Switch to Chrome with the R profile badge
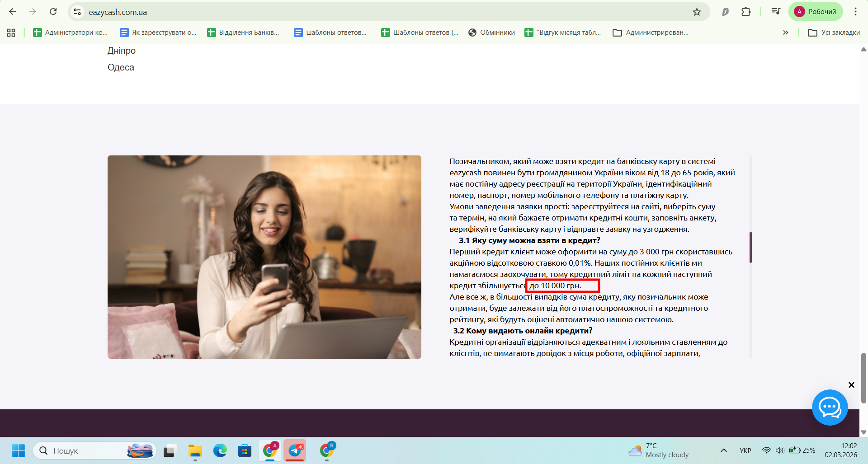Screen dimensions: 868x464 pyautogui.click(x=327, y=450)
